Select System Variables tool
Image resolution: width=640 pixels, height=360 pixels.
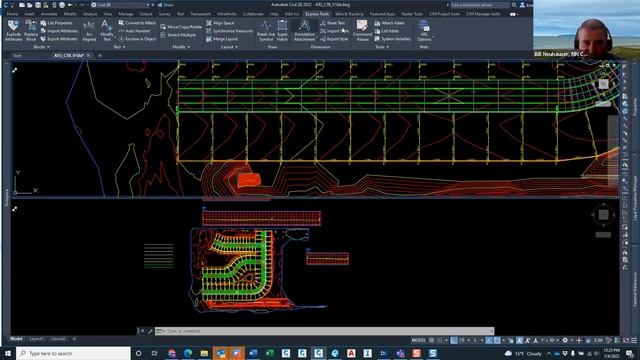(x=392, y=39)
